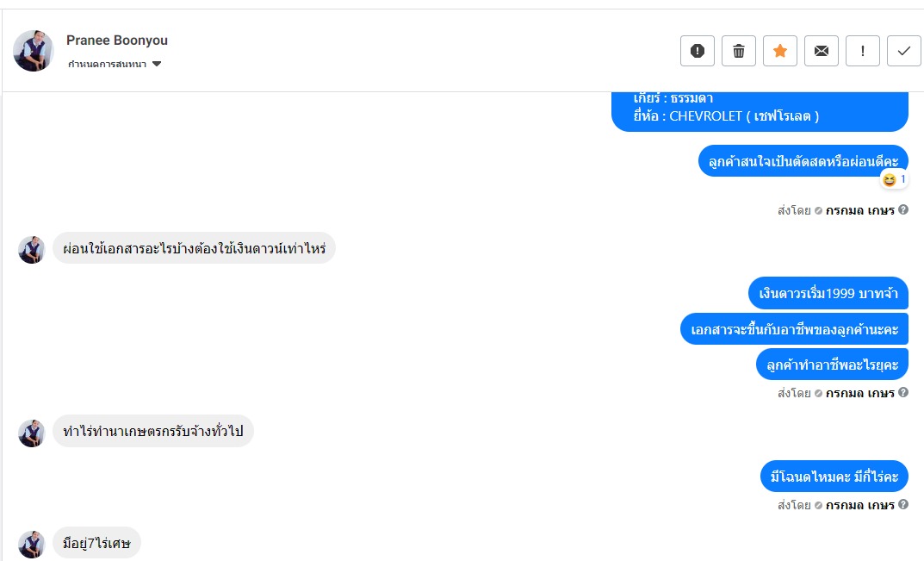Click help icon under มีโฉนดไหมคะ message
Viewport: 924px width, 561px height.
pos(903,505)
